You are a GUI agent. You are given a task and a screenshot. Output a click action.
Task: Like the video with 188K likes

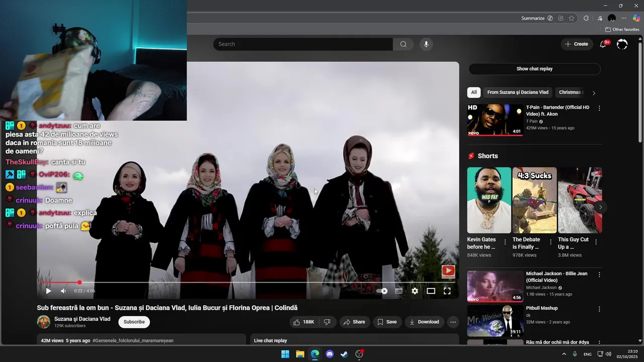coord(304,322)
